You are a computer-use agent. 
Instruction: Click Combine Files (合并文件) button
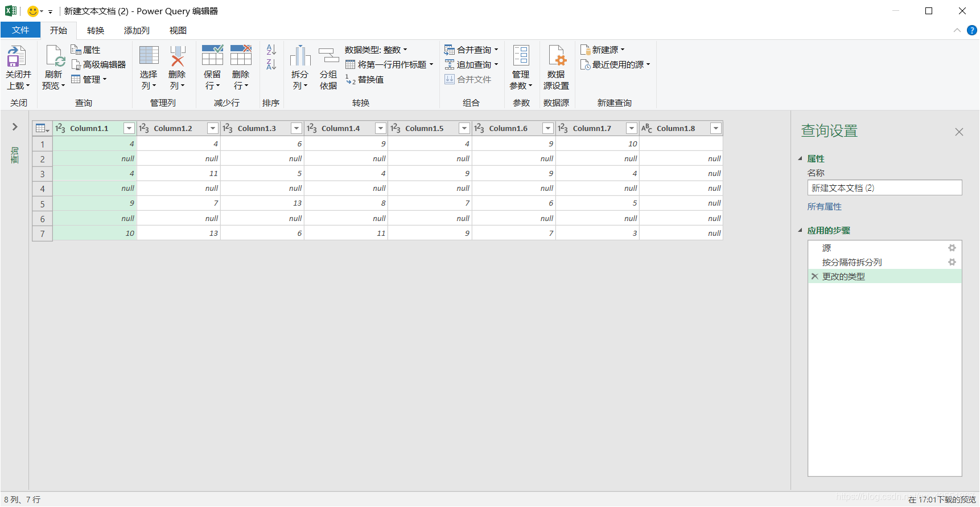point(468,79)
